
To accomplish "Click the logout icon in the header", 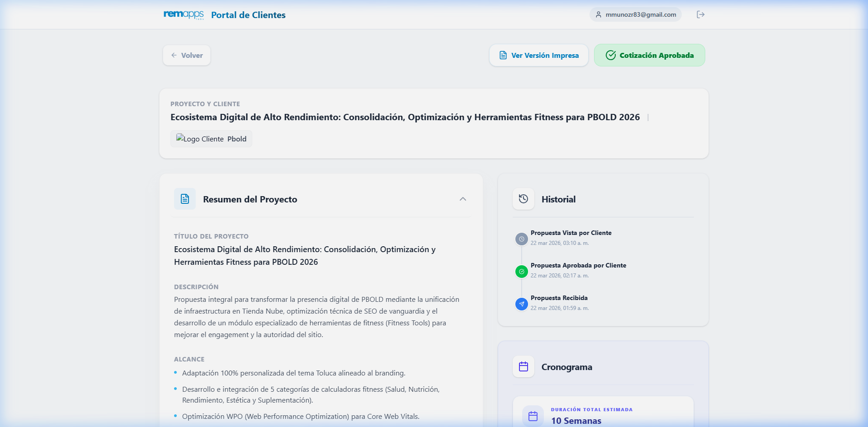I will point(701,14).
